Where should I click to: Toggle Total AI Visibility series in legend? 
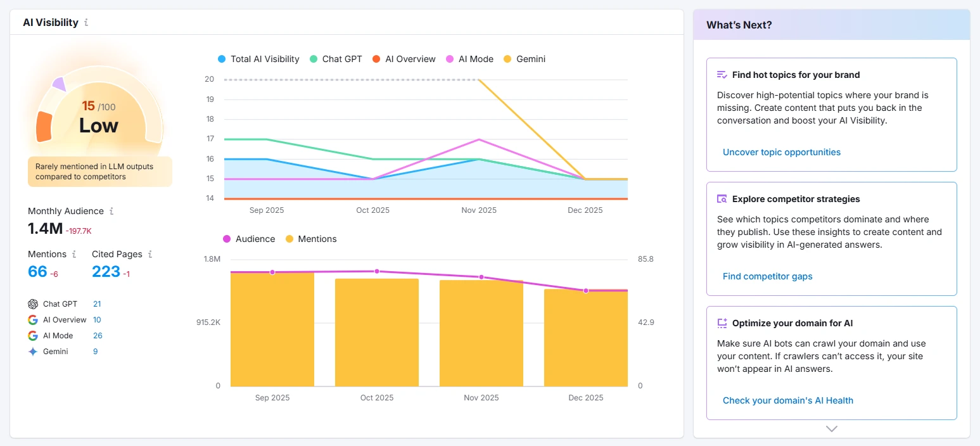[x=258, y=59]
